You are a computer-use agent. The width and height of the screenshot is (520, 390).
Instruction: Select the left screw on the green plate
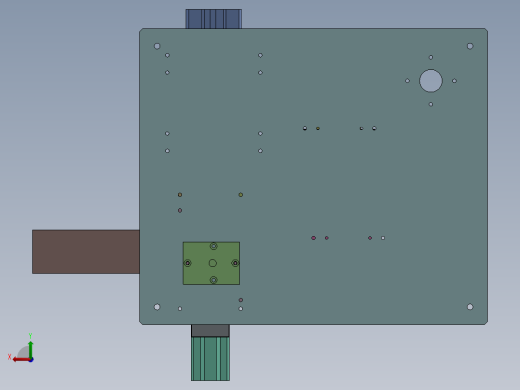(x=188, y=263)
